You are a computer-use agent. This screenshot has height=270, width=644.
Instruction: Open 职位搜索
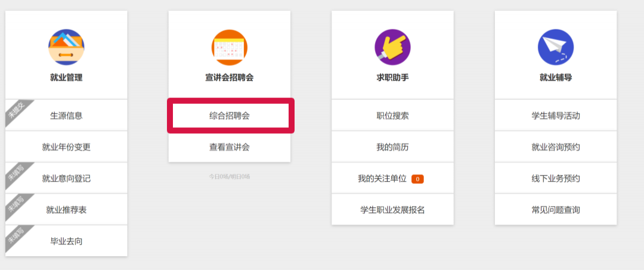(392, 116)
